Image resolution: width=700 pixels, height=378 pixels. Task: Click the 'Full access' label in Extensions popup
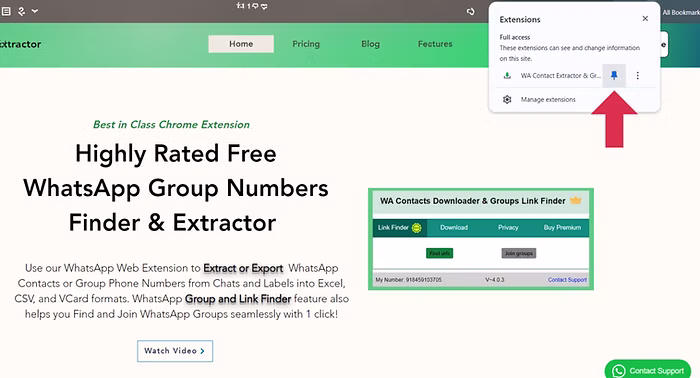click(515, 37)
